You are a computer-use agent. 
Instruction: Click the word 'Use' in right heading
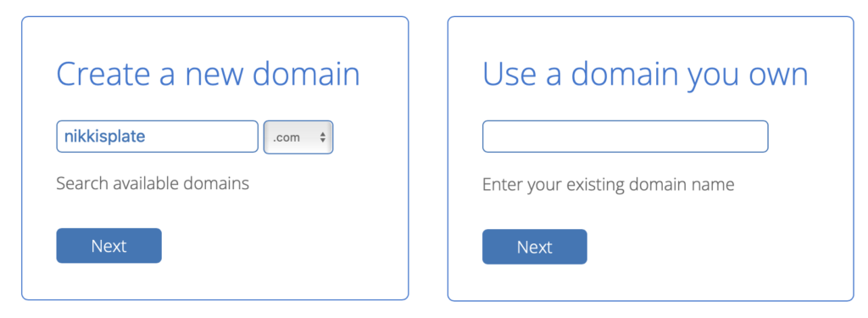(x=510, y=75)
